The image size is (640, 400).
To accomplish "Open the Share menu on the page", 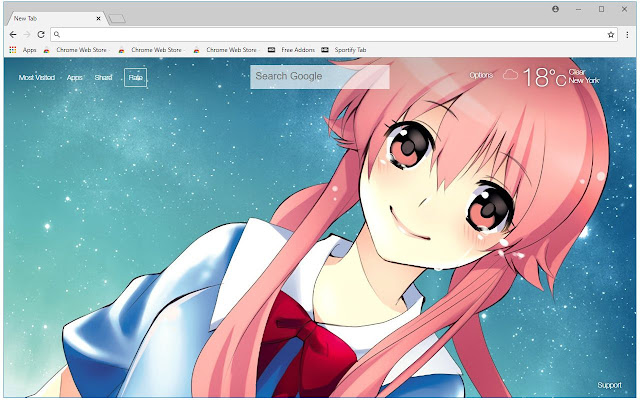I will pos(103,78).
